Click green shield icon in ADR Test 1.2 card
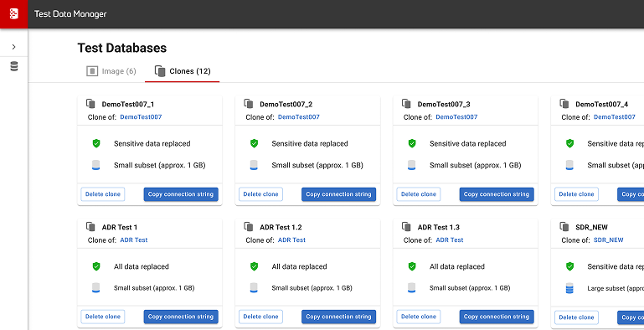644x330 pixels. pyautogui.click(x=254, y=266)
